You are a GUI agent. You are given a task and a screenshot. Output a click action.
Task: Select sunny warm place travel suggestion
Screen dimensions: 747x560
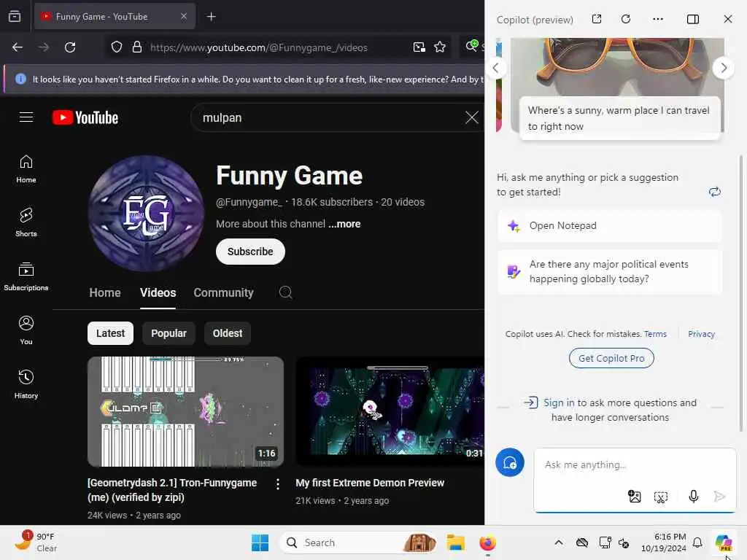click(619, 118)
